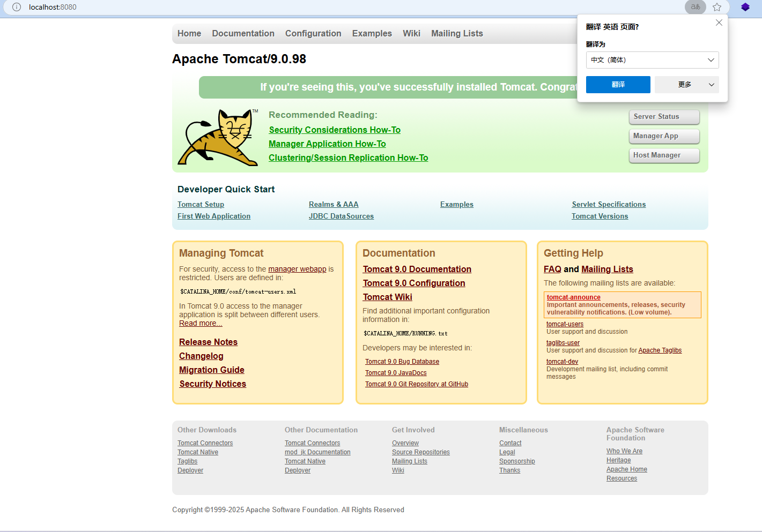Open Tomcat 9.0 Configuration link
The width and height of the screenshot is (762, 532).
coord(414,283)
